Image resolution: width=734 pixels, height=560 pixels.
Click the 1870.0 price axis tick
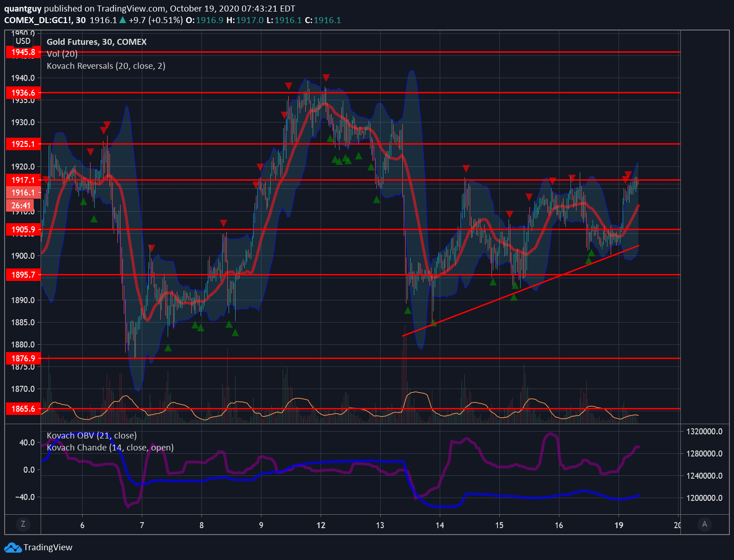(23, 389)
